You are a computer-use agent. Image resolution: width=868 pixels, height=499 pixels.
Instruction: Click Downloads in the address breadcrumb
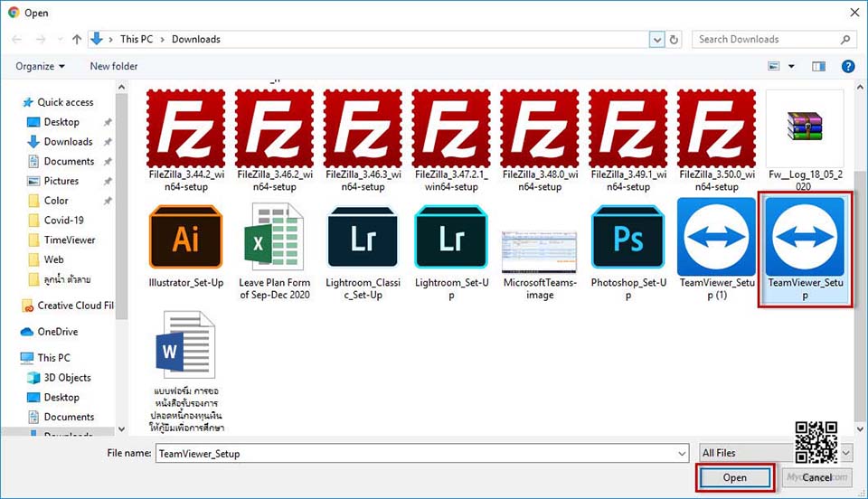(x=196, y=39)
